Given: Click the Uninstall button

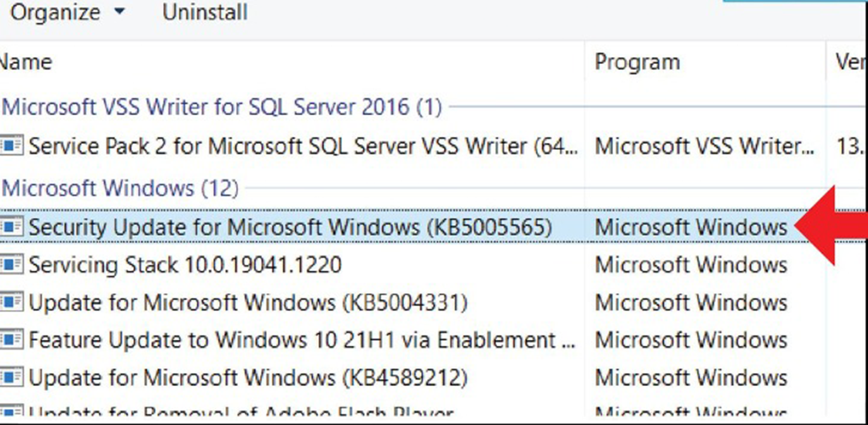Looking at the screenshot, I should pos(205,12).
